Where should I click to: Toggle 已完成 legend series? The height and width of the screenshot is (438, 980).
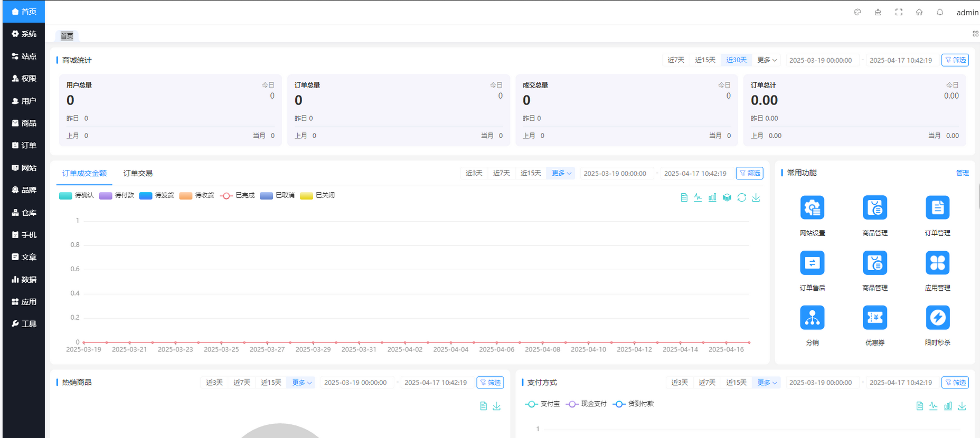coord(237,195)
